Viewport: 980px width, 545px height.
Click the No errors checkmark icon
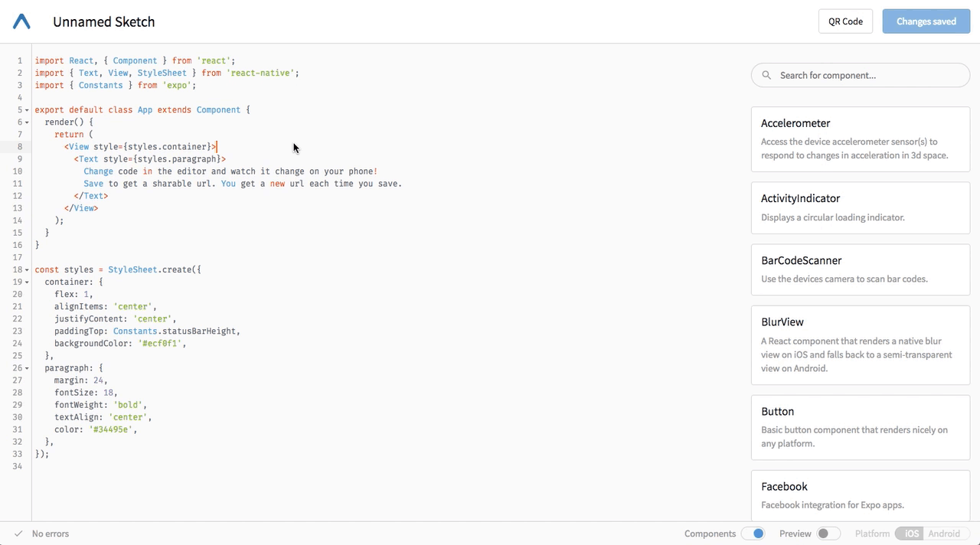[x=18, y=534]
